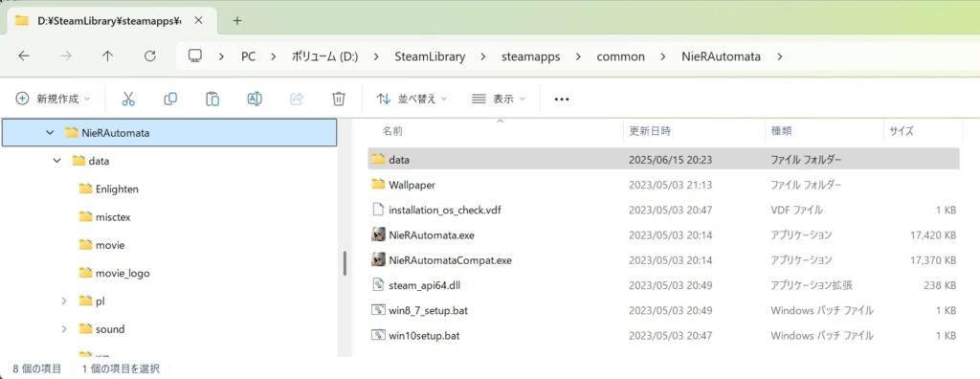The height and width of the screenshot is (379, 980).
Task: Select the NieRAutomata.exe file name
Action: [432, 235]
